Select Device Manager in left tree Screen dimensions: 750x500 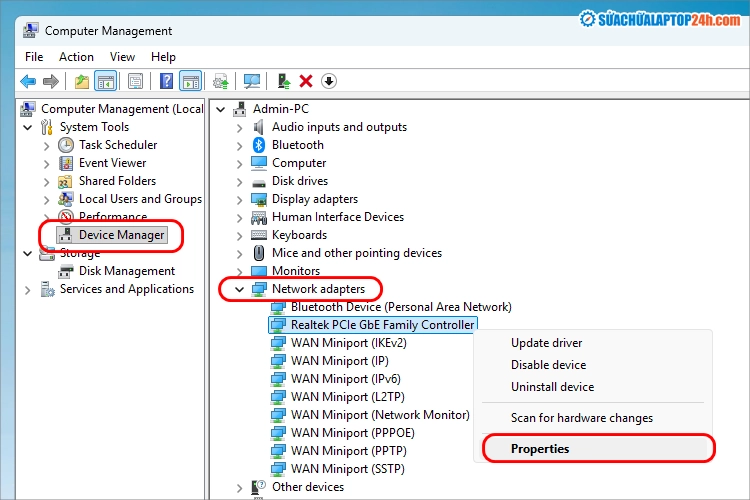point(121,235)
